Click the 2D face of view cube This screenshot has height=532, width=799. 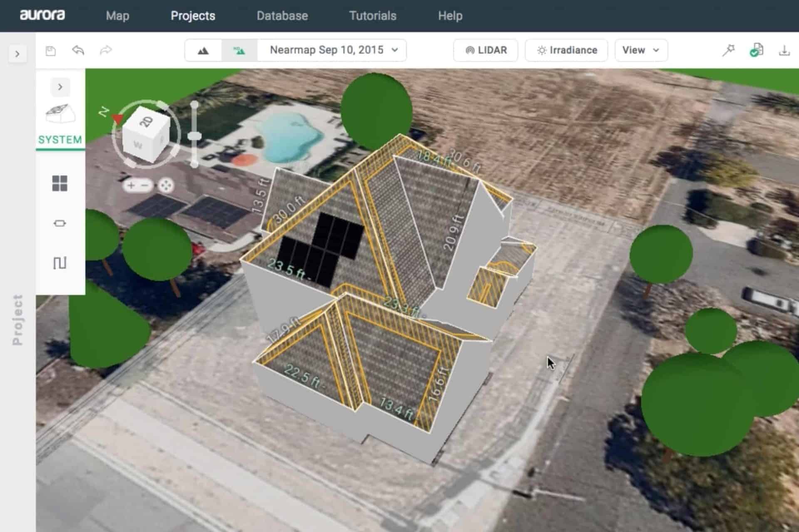(x=147, y=121)
